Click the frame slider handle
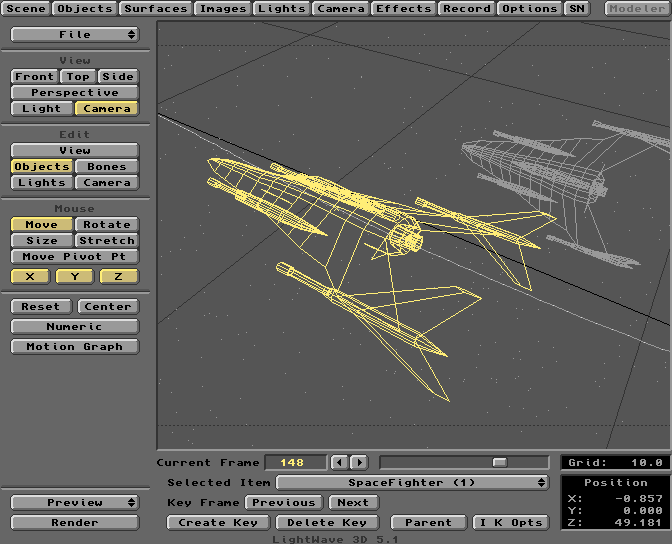672x544 pixels. [500, 462]
